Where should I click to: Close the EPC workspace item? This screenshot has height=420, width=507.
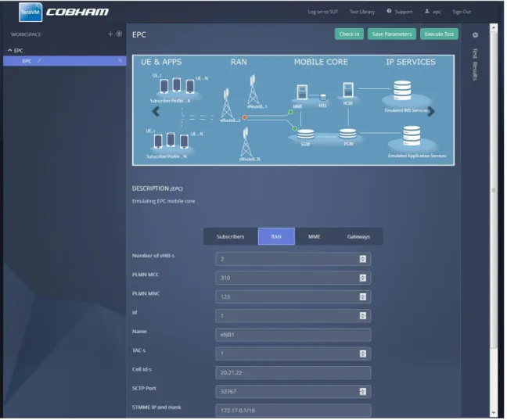click(120, 60)
